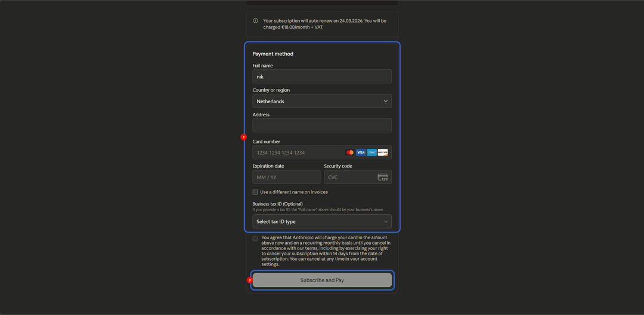Click the CVC card icon in Security code
The width and height of the screenshot is (644, 315).
coord(382,177)
